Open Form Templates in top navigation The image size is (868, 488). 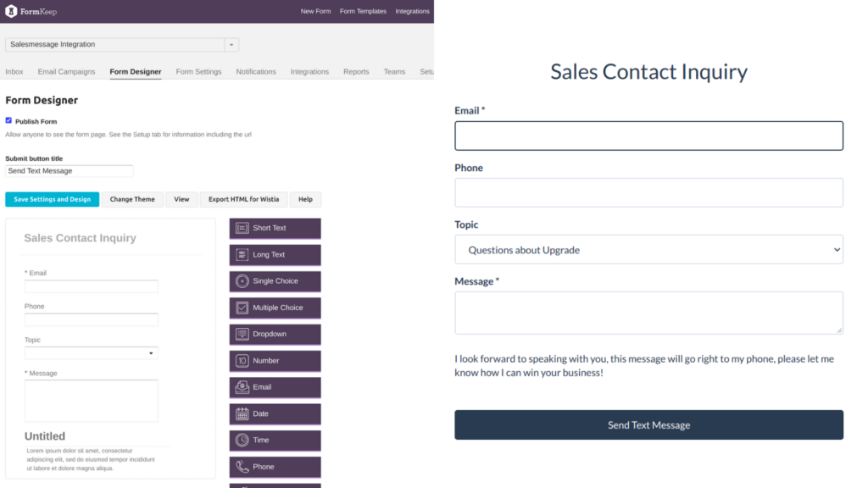363,11
